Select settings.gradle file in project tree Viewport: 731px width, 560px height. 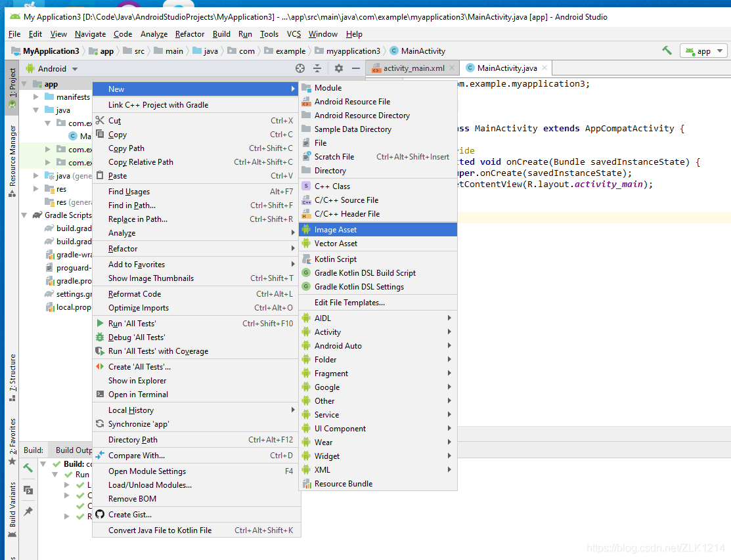pyautogui.click(x=68, y=294)
